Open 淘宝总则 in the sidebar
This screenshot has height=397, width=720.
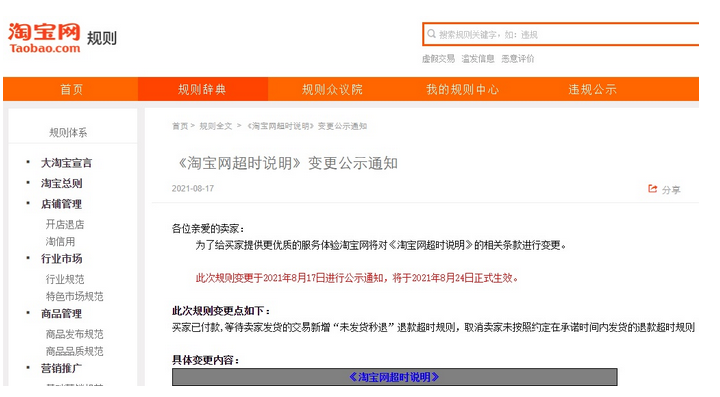click(x=62, y=184)
